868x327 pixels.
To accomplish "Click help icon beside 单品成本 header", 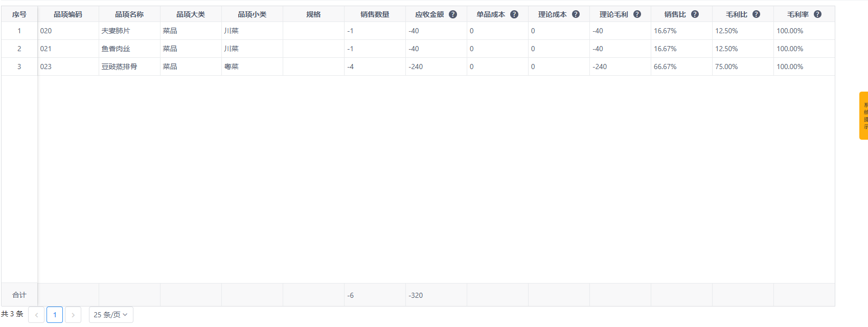I will [514, 14].
